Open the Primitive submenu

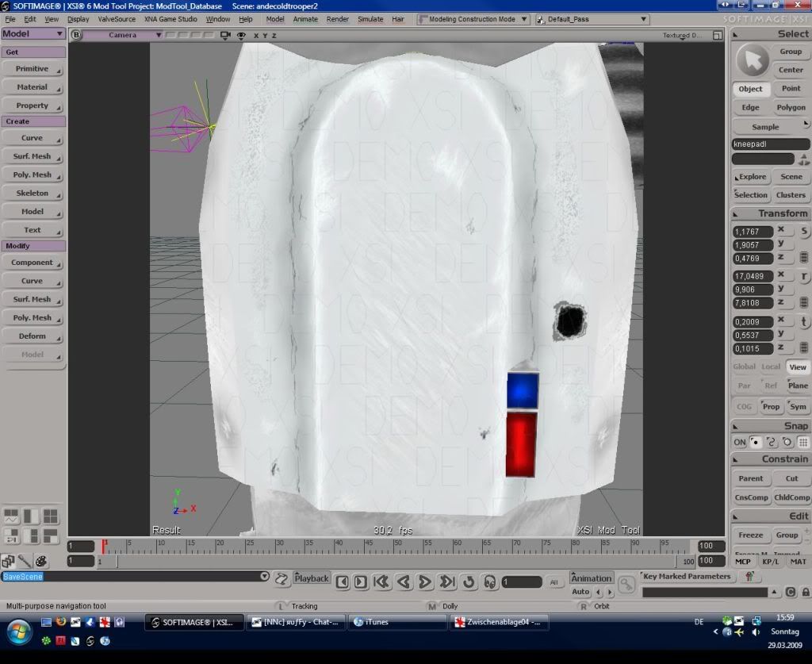(x=33, y=68)
